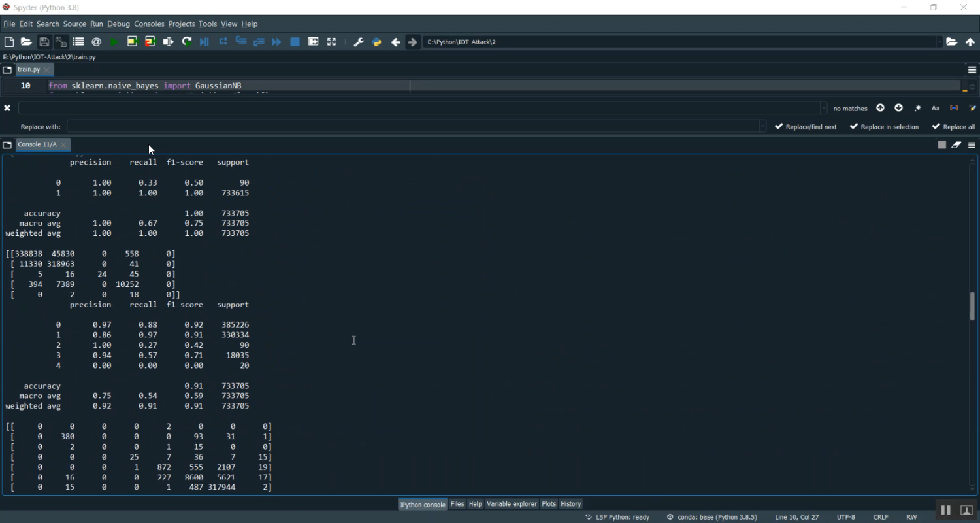The width and height of the screenshot is (980, 523).
Task: Clear console with eraser icon
Action: pos(956,144)
